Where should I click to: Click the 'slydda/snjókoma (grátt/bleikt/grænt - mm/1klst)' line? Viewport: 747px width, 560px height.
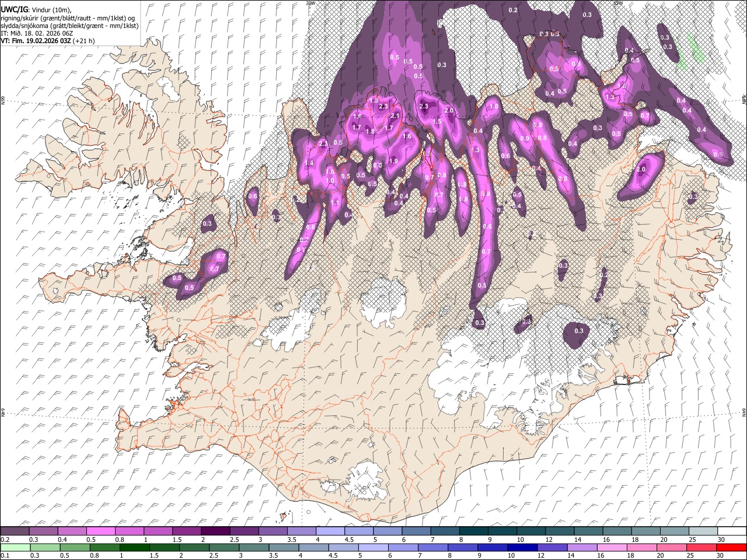point(69,26)
